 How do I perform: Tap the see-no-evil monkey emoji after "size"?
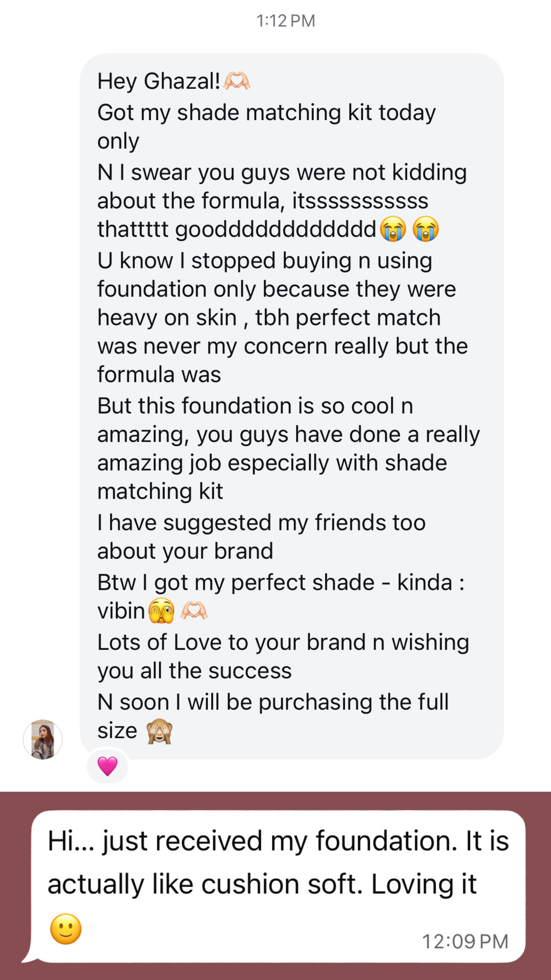[x=160, y=731]
